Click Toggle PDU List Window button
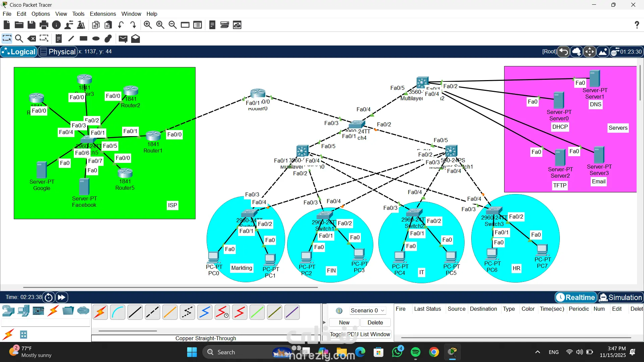Viewport: 644px width, 362px height. [x=360, y=334]
